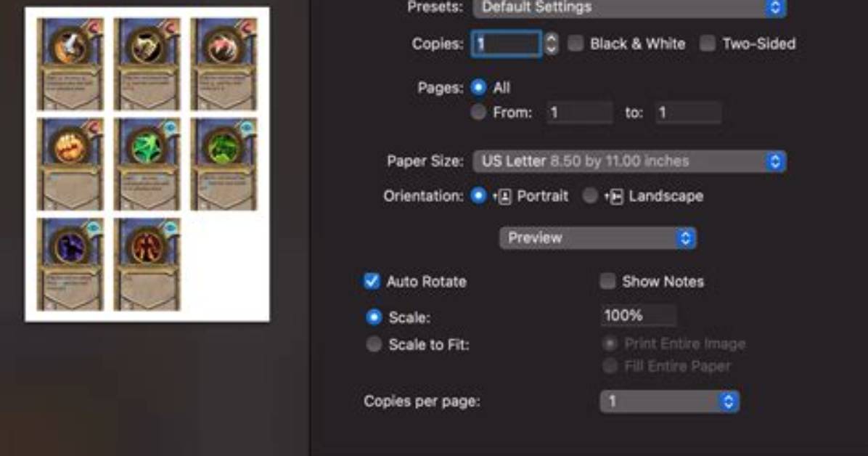The height and width of the screenshot is (456, 868).
Task: Open the Preview options section dropdown
Action: tap(598, 238)
